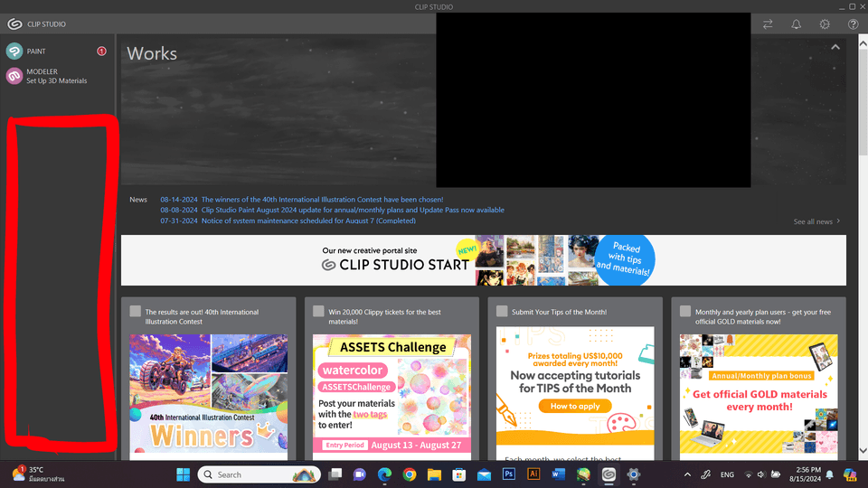Click the main page vertical scrollbar
The width and height of the screenshot is (868, 488).
pos(863,102)
